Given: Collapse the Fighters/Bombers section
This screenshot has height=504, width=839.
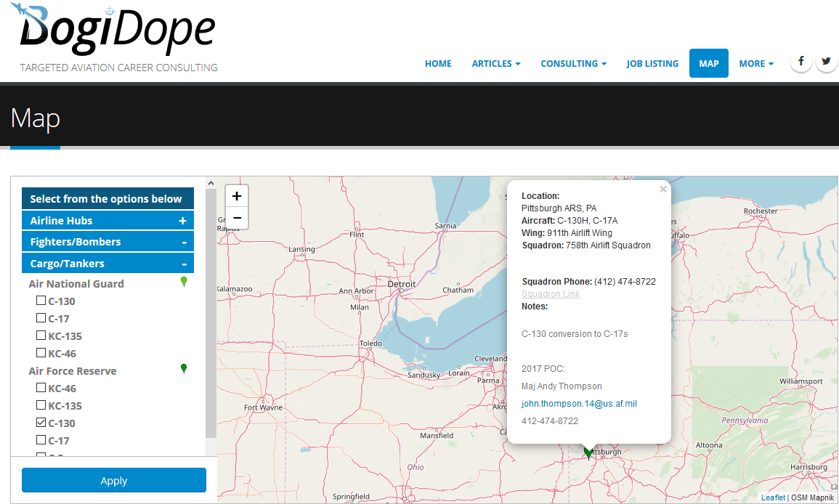Looking at the screenshot, I should pyautogui.click(x=108, y=242).
